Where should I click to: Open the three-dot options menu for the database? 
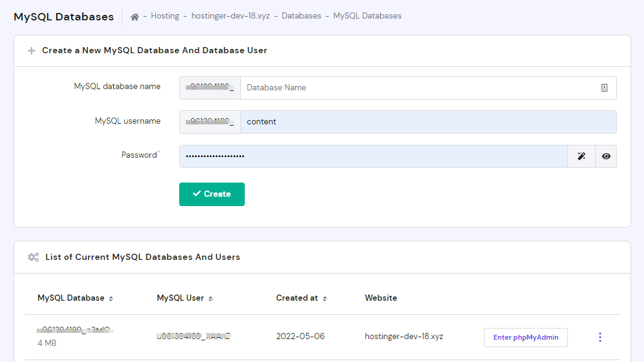coord(600,337)
